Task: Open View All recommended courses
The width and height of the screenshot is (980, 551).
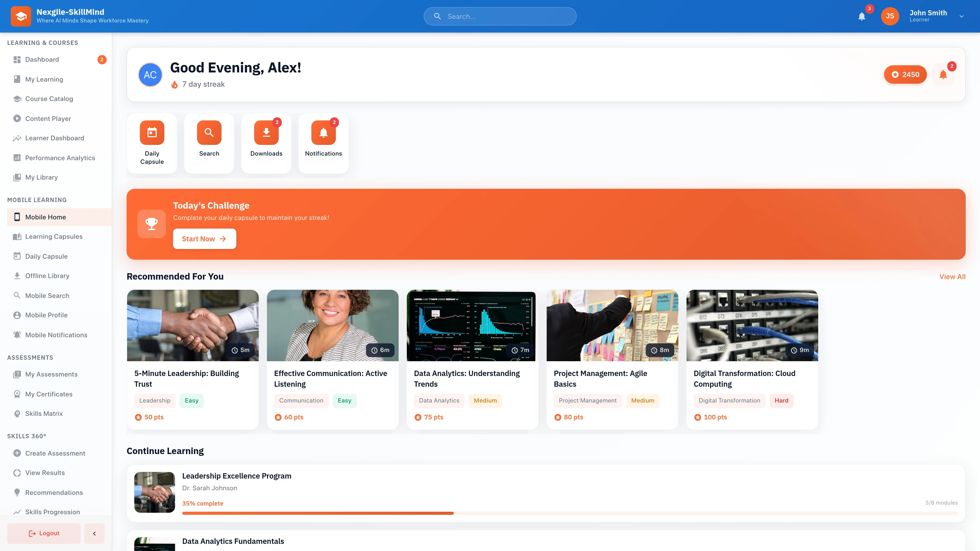Action: [952, 277]
